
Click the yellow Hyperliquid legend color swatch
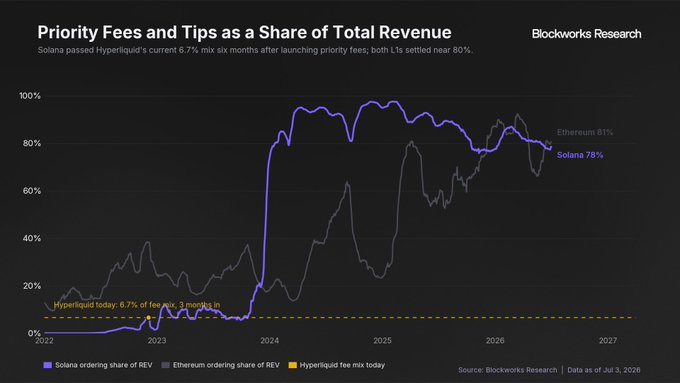tap(292, 365)
